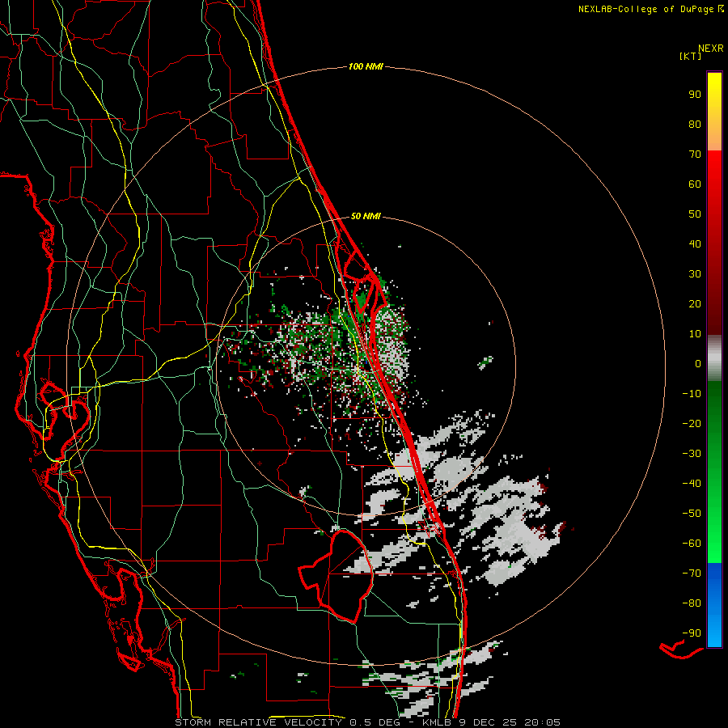728x728 pixels.
Task: Click the 70 value on velocity scale
Action: (695, 154)
